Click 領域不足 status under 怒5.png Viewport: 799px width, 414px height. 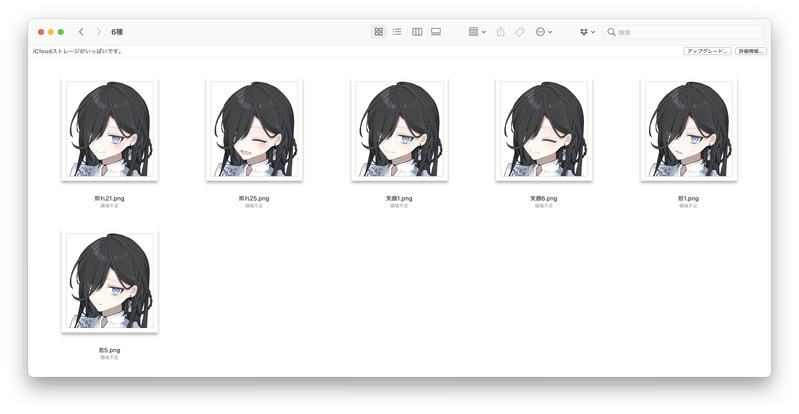(109, 358)
